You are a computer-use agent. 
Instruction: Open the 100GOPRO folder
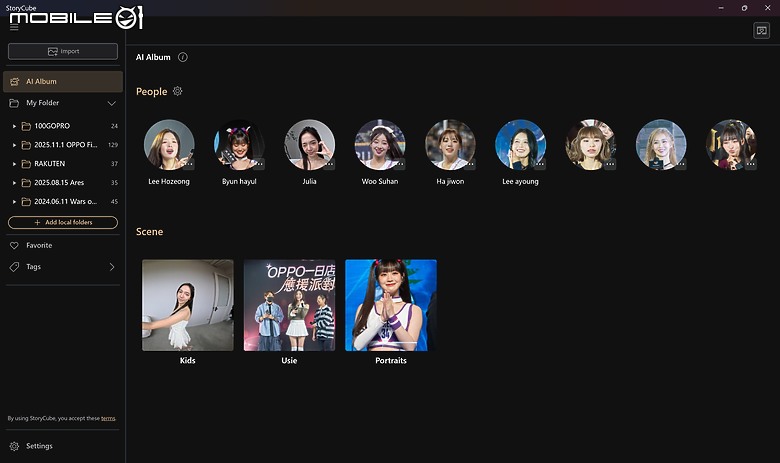tap(65, 126)
